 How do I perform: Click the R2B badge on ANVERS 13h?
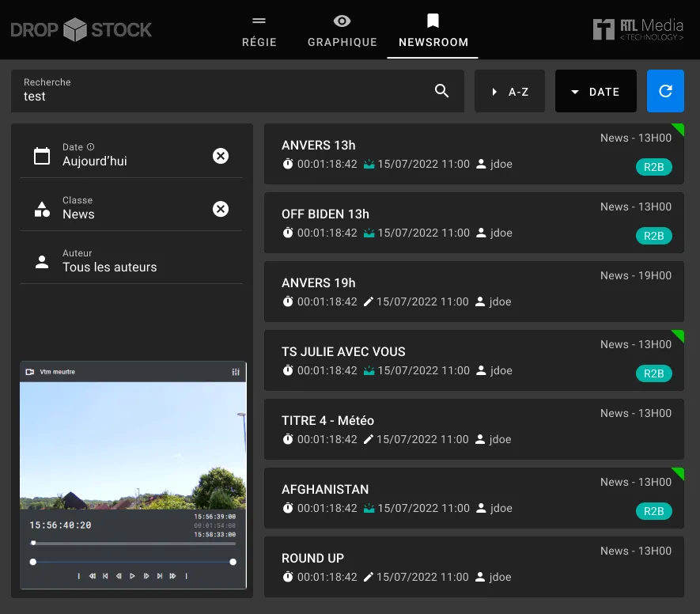click(x=653, y=167)
